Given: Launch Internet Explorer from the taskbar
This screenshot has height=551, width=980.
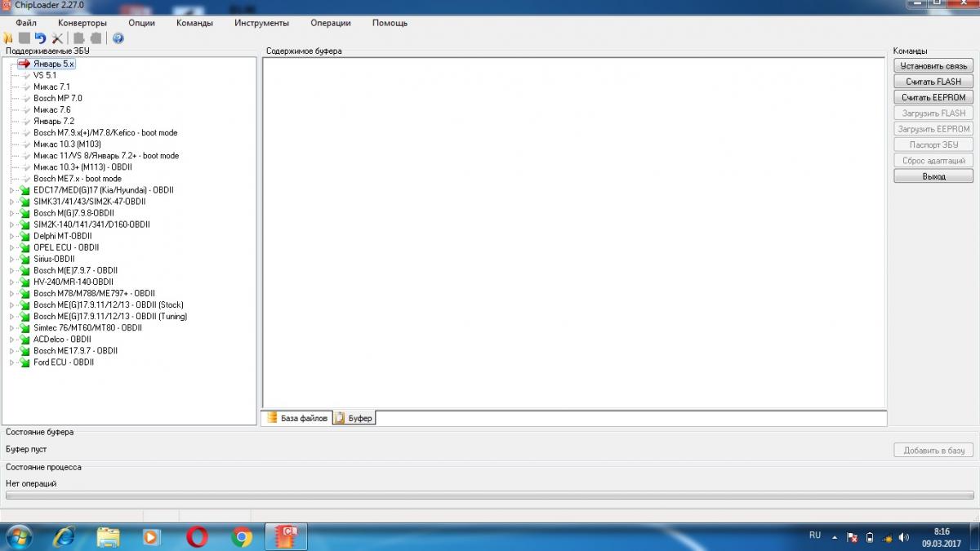Looking at the screenshot, I should 64,536.
